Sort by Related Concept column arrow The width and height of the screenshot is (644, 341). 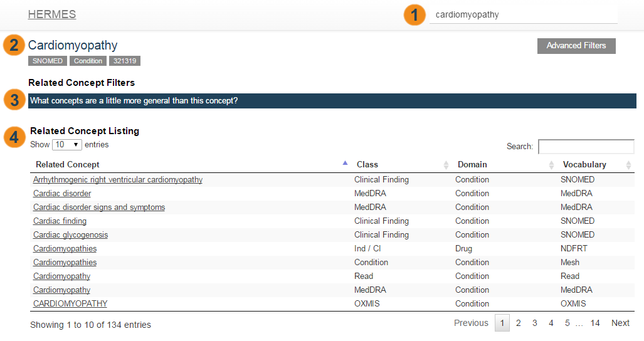345,164
